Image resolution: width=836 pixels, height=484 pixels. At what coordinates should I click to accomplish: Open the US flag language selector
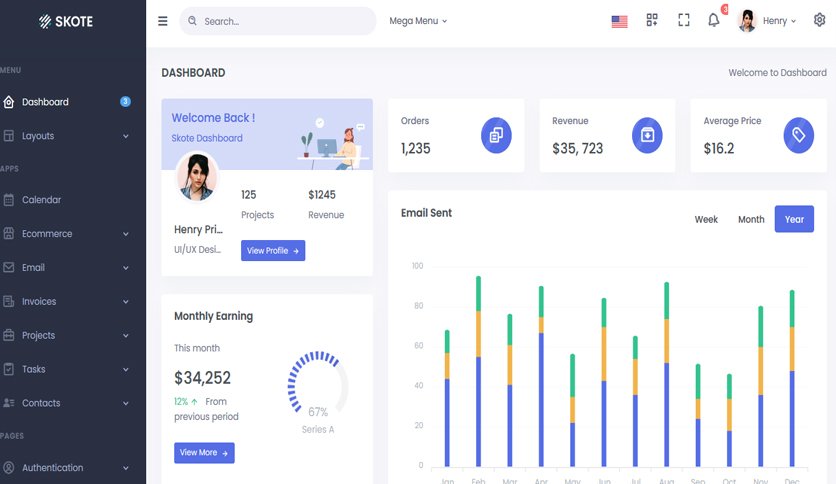click(x=619, y=21)
